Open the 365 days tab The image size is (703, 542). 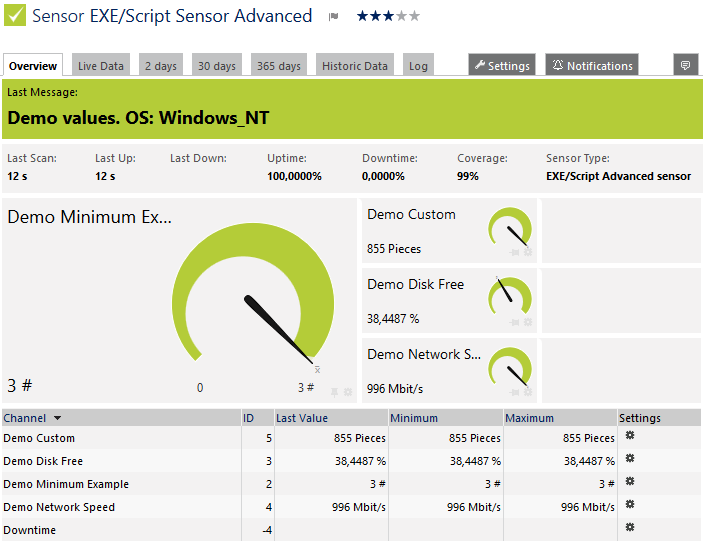click(x=279, y=65)
